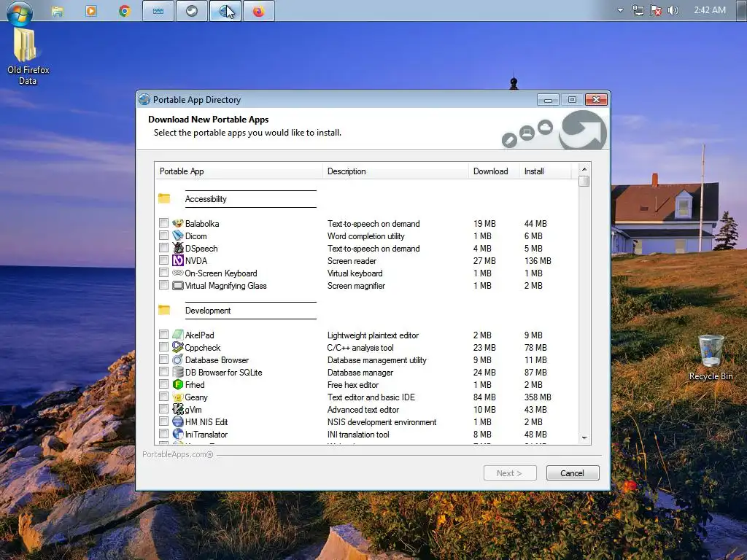This screenshot has height=560, width=747.
Task: Click the Virtual Magnifying Glass icon
Action: (178, 285)
